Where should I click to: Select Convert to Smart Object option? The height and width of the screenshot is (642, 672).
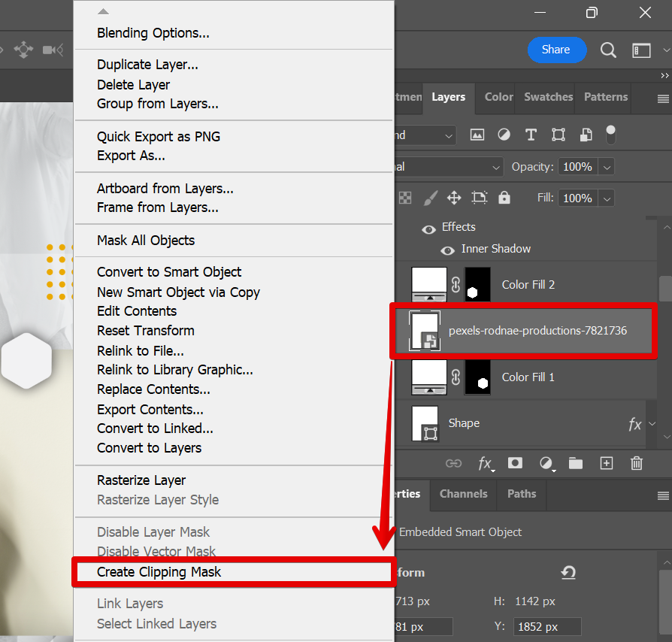tap(169, 272)
